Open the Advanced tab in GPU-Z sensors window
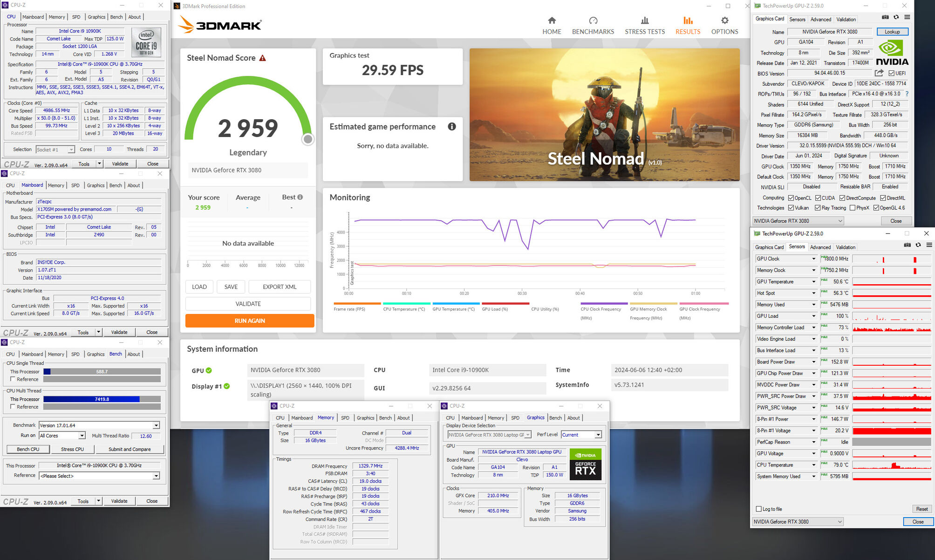 pyautogui.click(x=820, y=247)
